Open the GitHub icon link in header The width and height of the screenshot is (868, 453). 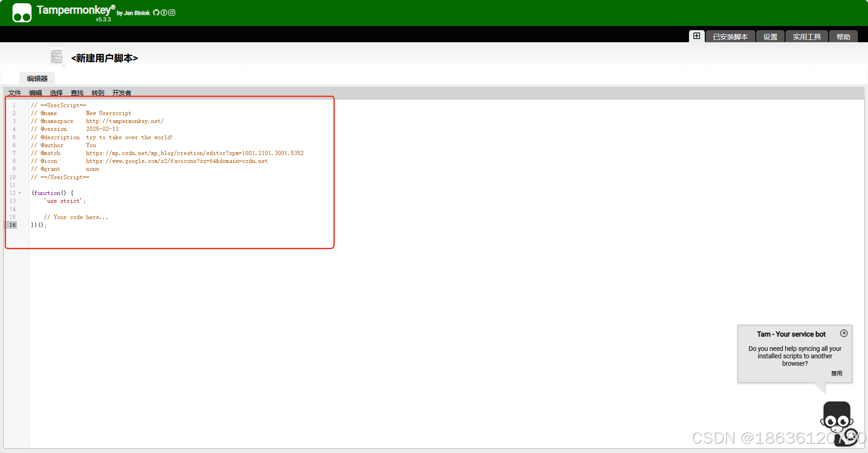coord(156,13)
